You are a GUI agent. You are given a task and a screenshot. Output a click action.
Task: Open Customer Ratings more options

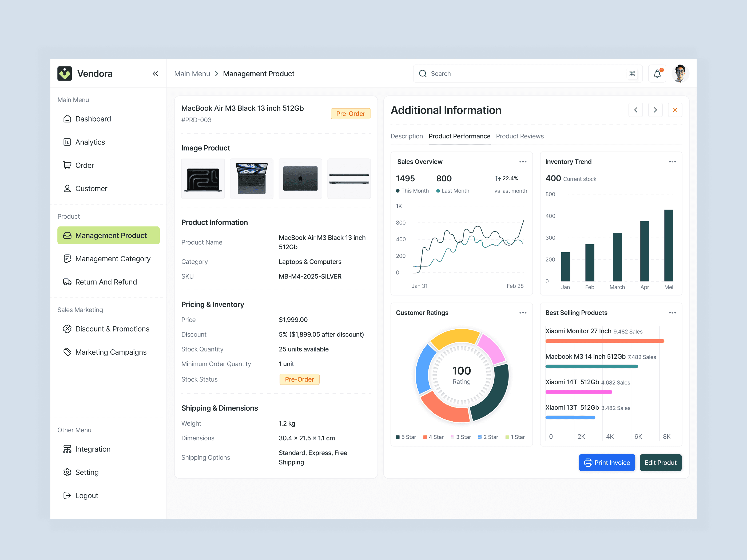523,313
